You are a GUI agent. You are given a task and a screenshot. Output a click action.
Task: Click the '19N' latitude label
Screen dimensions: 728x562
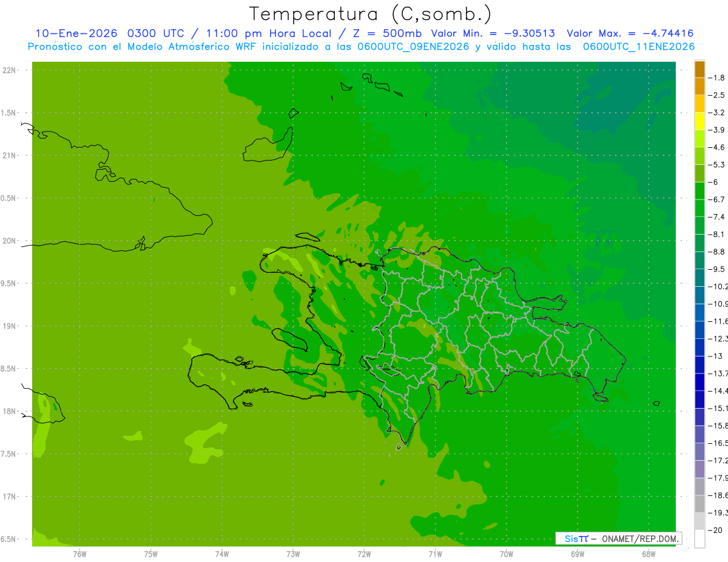coord(10,326)
